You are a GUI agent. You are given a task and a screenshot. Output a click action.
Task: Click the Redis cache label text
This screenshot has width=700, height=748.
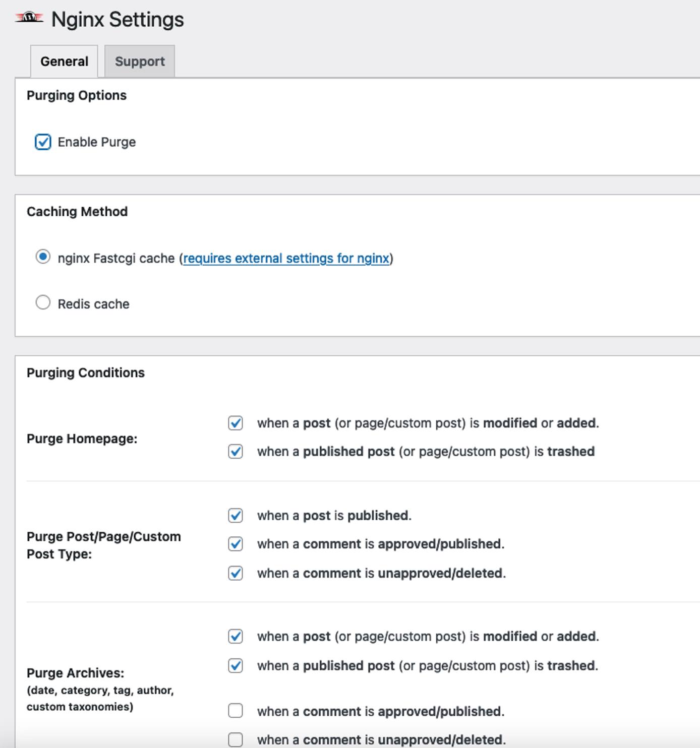(94, 303)
